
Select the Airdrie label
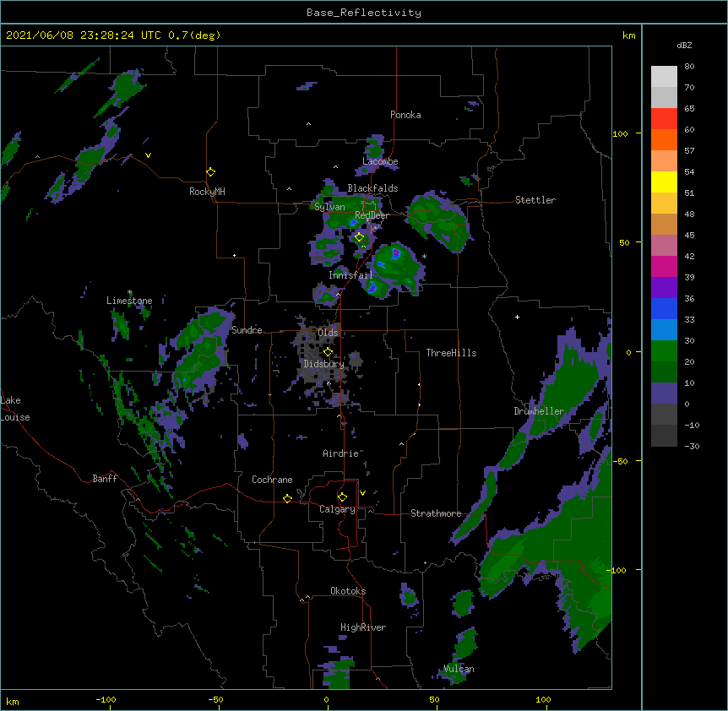(x=341, y=453)
